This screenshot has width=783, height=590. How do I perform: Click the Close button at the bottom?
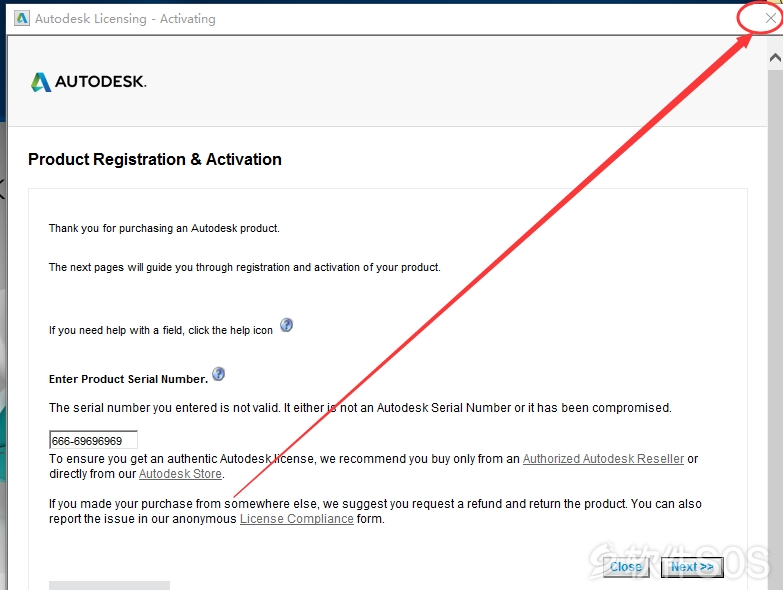tap(626, 567)
